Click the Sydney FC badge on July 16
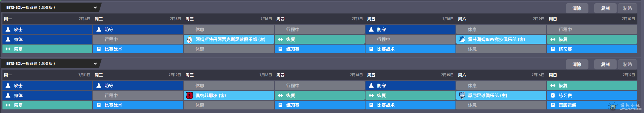The image size is (644, 113). coord(462,96)
